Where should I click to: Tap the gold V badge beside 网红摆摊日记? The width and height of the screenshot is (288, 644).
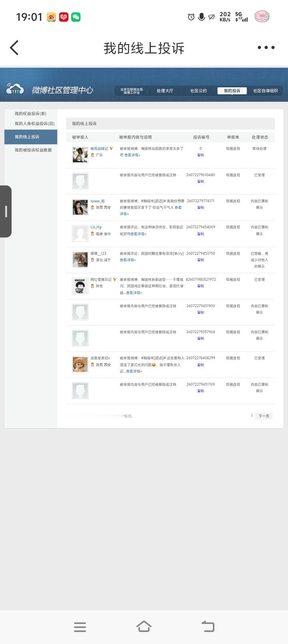[115, 280]
